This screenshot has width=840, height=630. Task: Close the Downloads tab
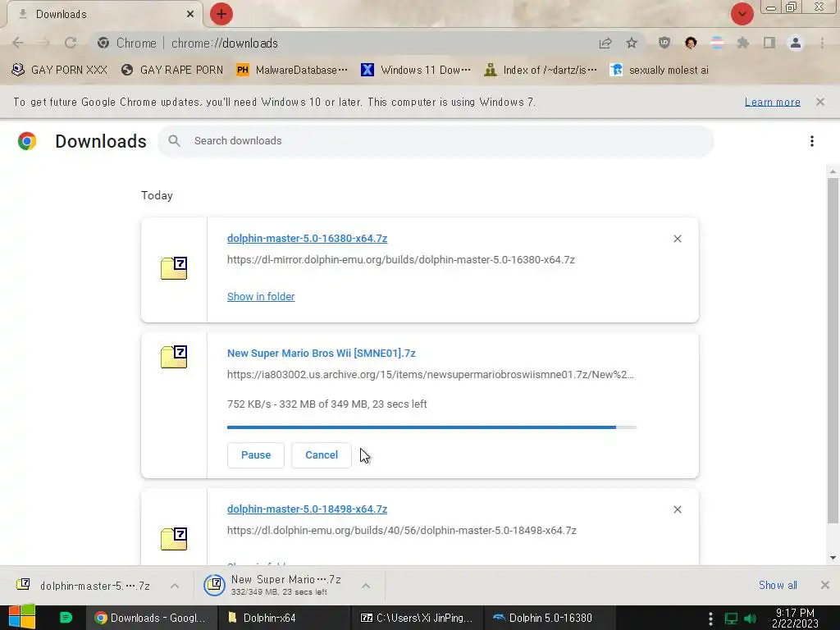coord(190,14)
